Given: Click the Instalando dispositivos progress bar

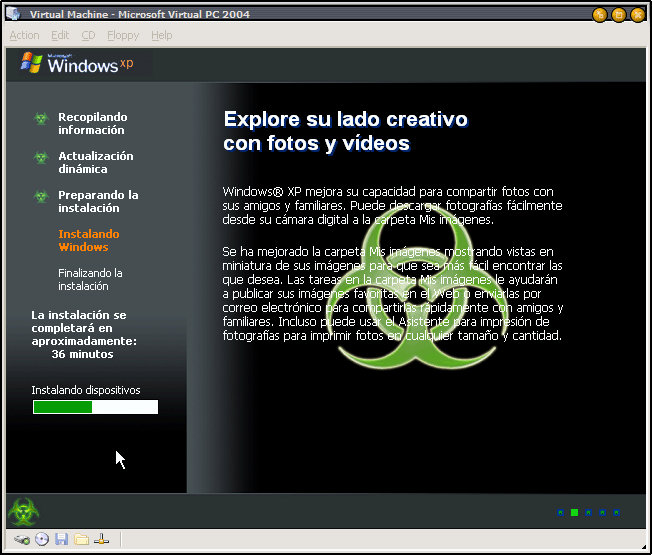Looking at the screenshot, I should pyautogui.click(x=96, y=407).
